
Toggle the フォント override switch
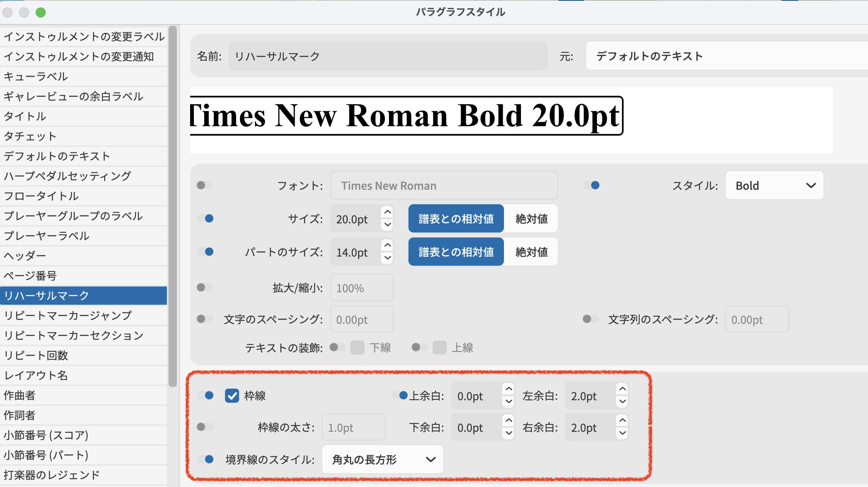coord(205,185)
